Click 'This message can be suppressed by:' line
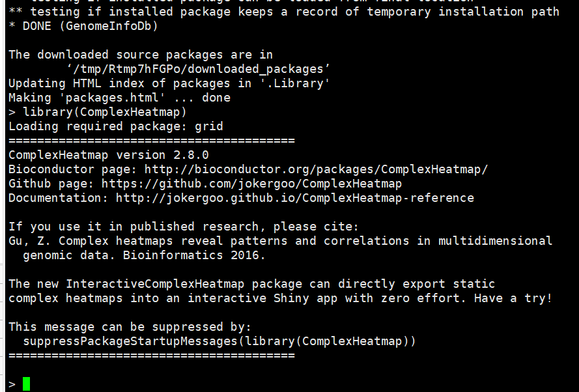This screenshot has height=392, width=579. click(x=130, y=327)
